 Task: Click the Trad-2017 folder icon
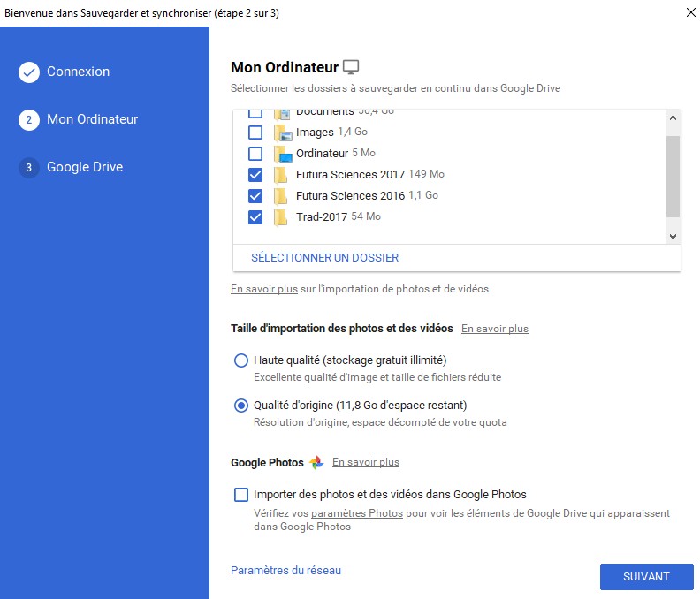281,217
